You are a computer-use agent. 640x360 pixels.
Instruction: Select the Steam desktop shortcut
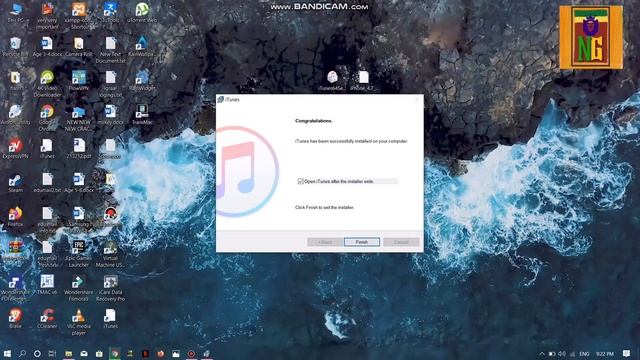16,183
